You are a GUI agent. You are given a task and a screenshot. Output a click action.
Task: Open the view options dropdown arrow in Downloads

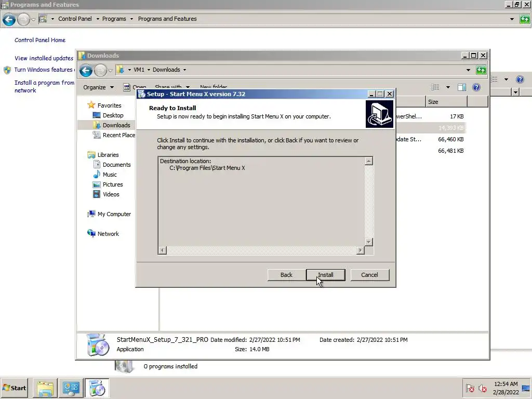(x=448, y=87)
